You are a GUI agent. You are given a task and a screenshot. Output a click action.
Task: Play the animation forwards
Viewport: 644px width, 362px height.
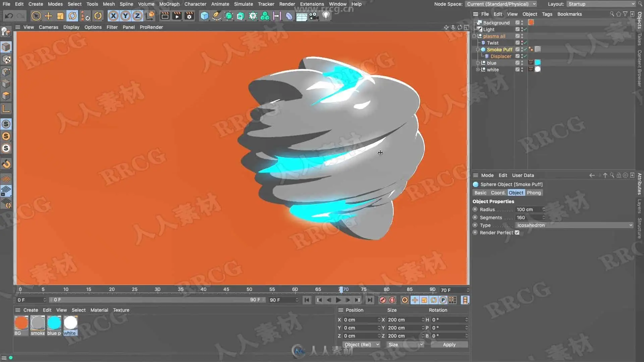pyautogui.click(x=338, y=300)
